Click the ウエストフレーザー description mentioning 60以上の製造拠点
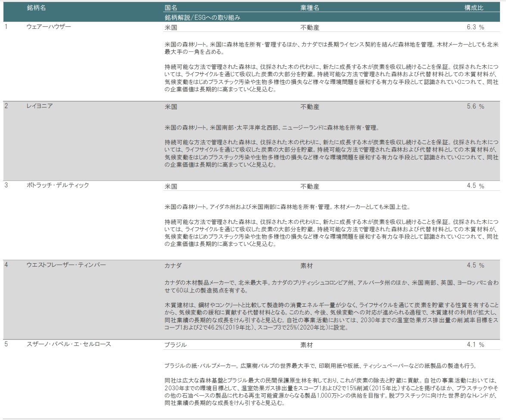The height and width of the screenshot is (420, 506). click(332, 286)
